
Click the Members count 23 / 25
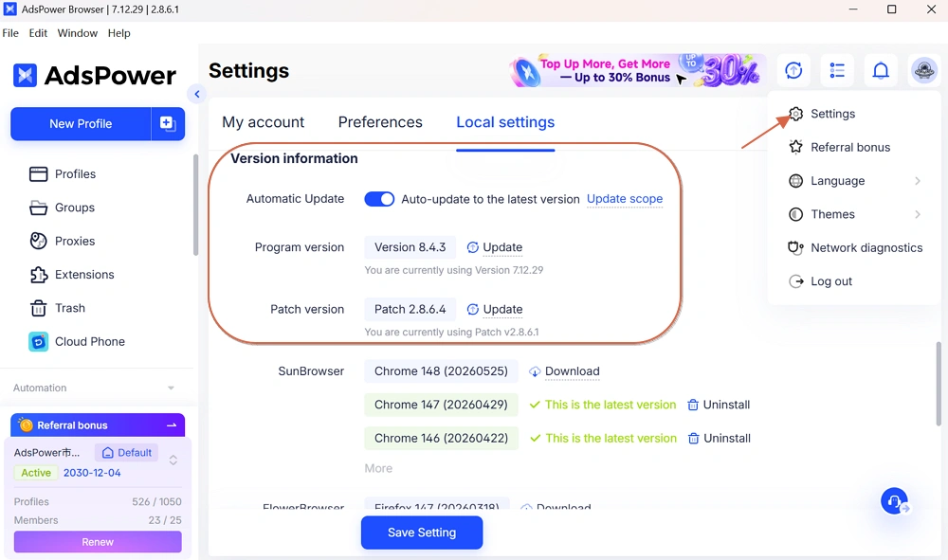click(165, 520)
